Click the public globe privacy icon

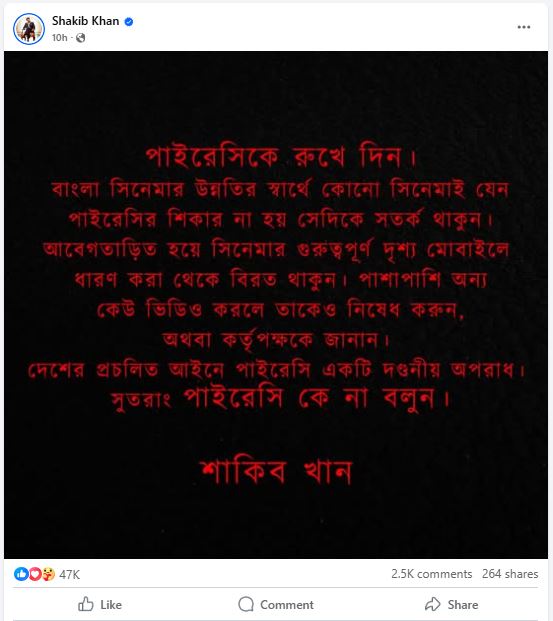[x=80, y=38]
